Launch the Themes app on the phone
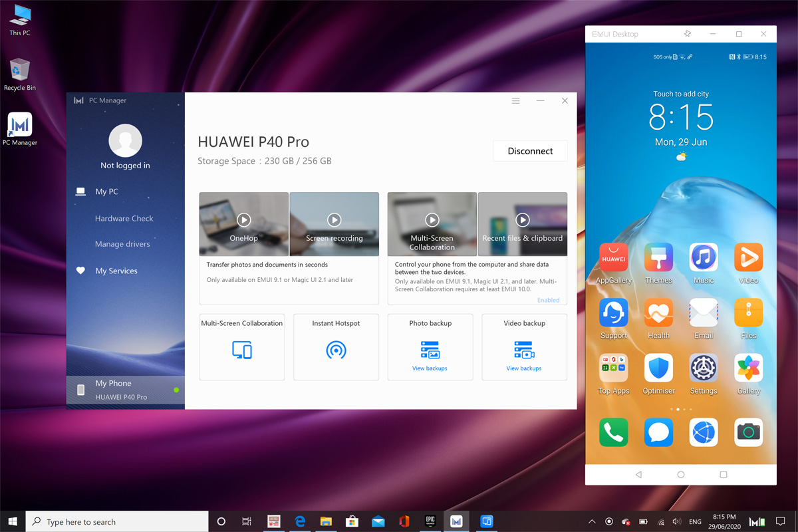The image size is (798, 532). tap(658, 257)
